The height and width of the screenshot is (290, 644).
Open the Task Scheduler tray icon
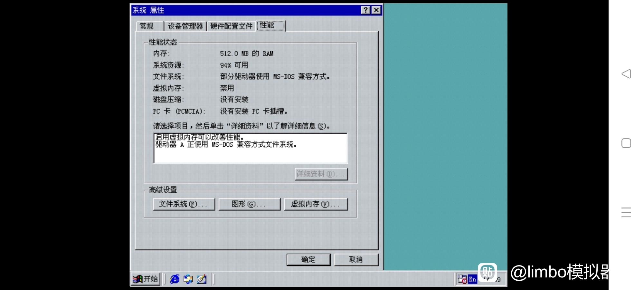click(462, 279)
